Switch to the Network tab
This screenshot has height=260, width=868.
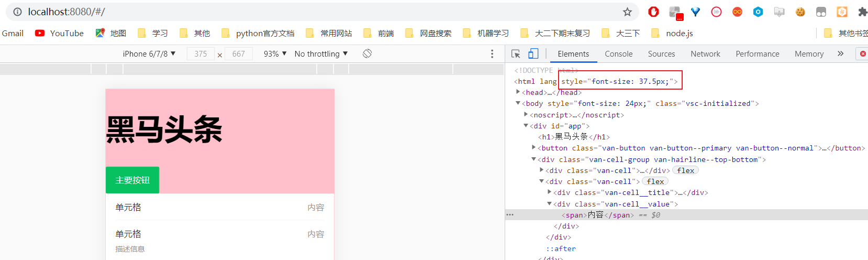click(705, 53)
